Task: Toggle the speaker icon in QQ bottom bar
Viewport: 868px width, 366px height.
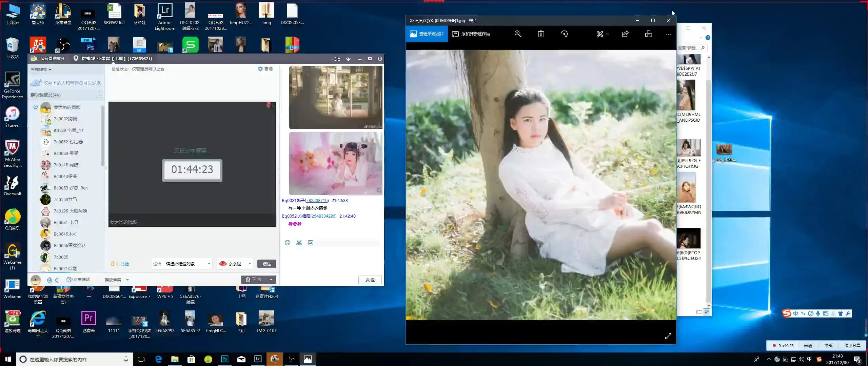Action: (x=57, y=280)
